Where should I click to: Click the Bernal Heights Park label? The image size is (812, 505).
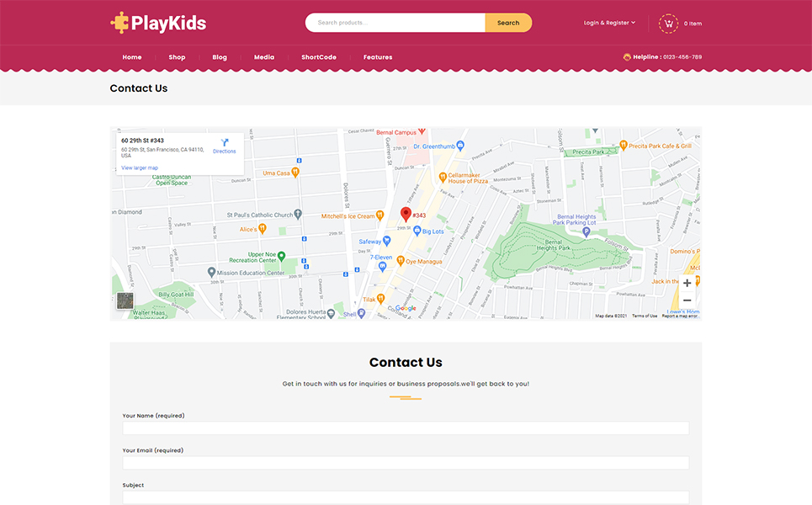point(553,245)
